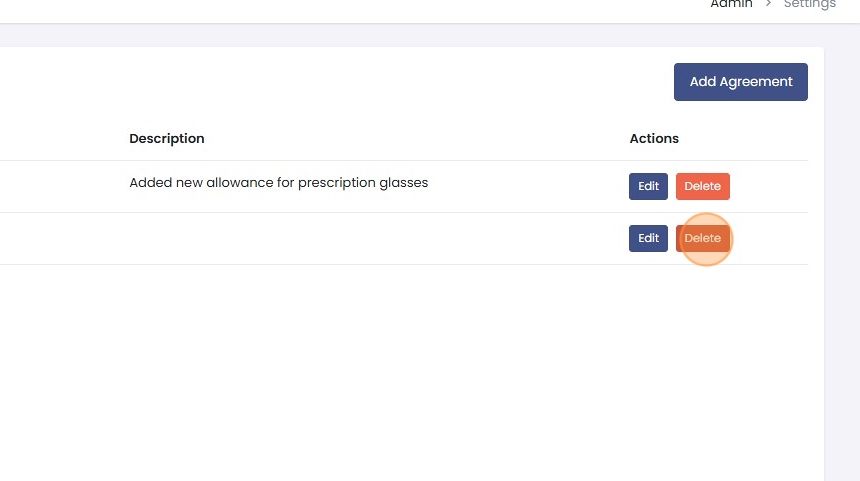Click the breadcrumb chevron between Admin and Settings
The height and width of the screenshot is (481, 860).
click(x=769, y=4)
